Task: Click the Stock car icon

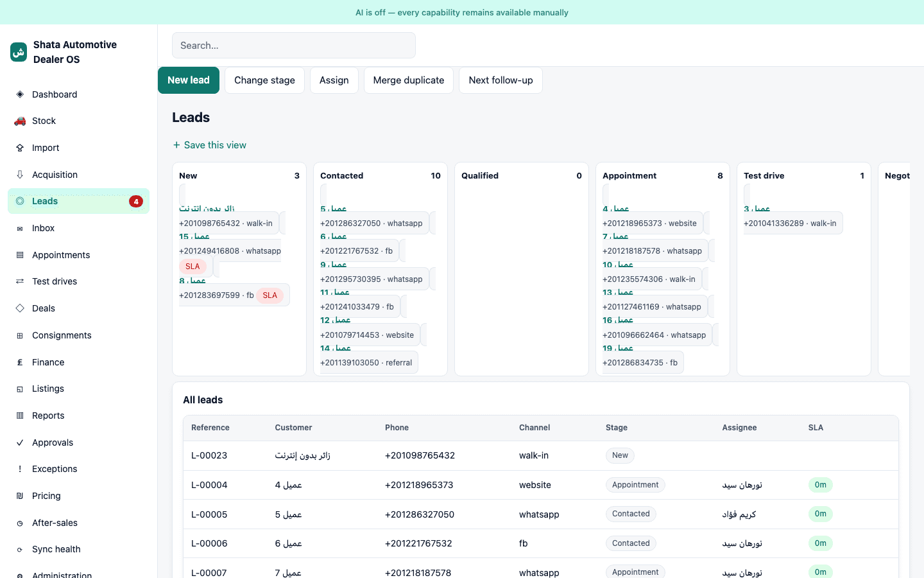Action: coord(20,121)
